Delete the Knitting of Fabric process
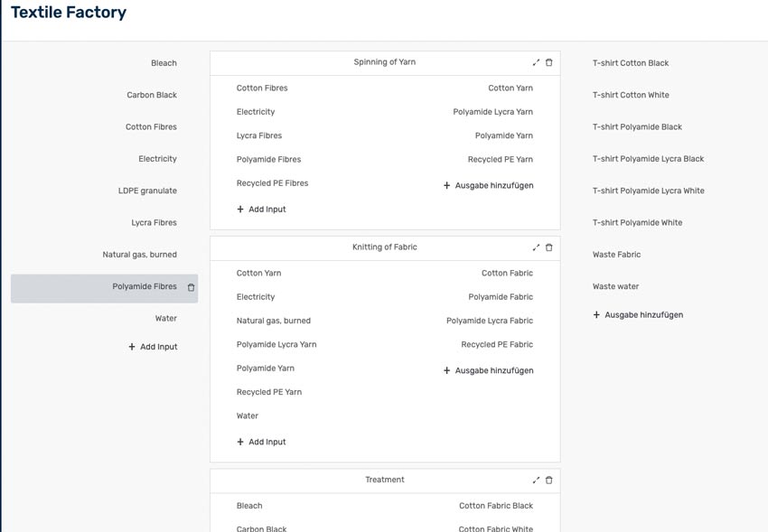 549,247
